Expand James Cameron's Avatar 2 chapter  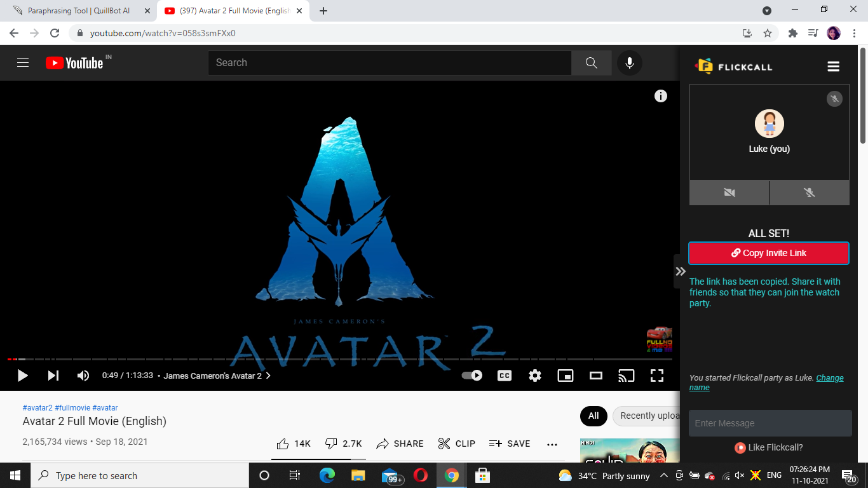(217, 376)
